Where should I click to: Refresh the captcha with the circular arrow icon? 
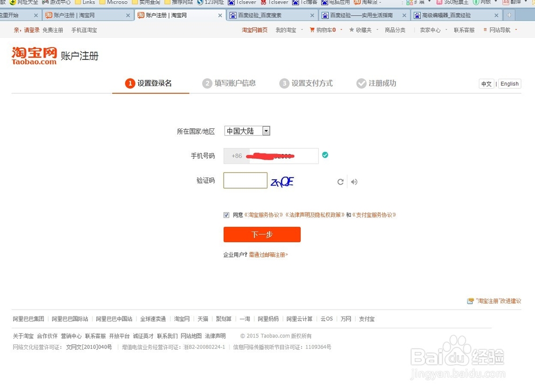[341, 181]
